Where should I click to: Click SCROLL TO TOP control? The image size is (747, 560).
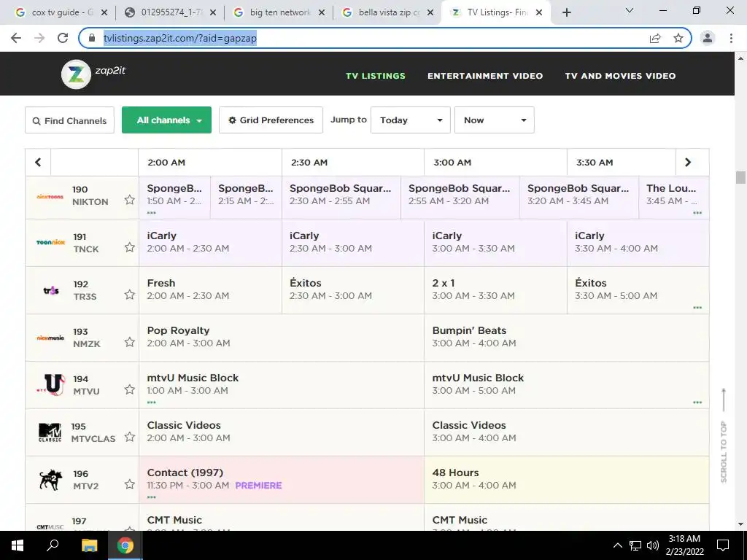tap(724, 435)
